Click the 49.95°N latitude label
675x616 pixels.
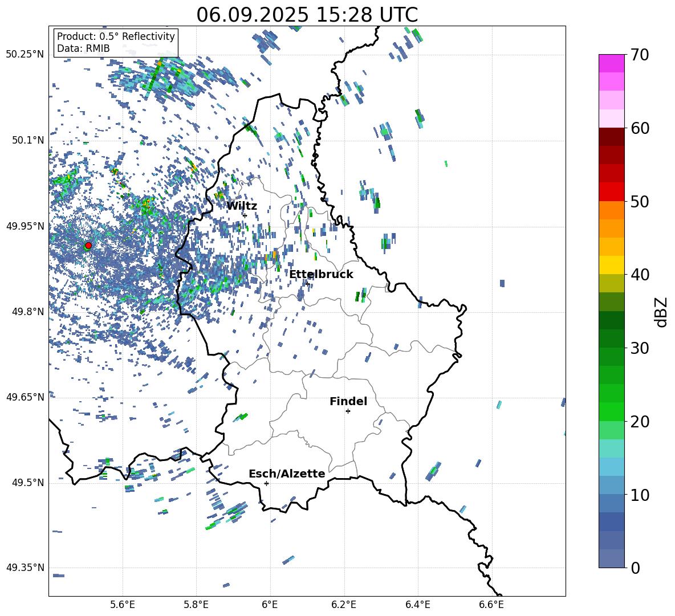coord(25,226)
